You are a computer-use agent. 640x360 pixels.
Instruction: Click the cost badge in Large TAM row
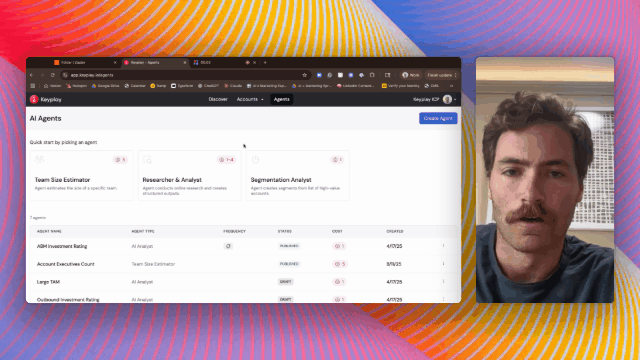pos(339,282)
